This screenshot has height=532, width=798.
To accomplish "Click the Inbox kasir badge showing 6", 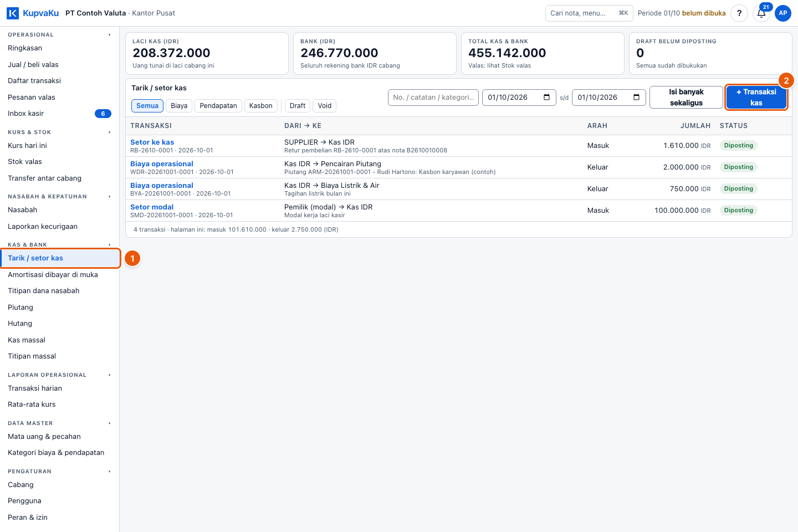I will tap(103, 114).
